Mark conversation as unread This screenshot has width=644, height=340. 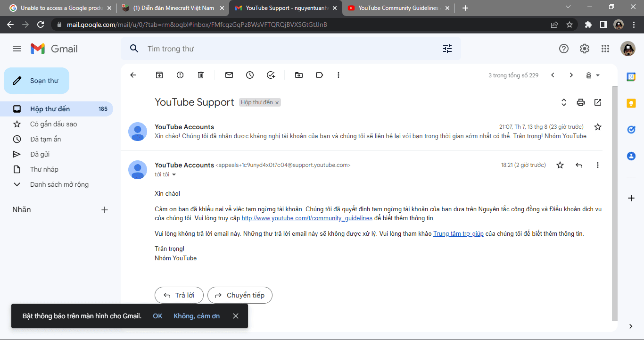pyautogui.click(x=229, y=75)
